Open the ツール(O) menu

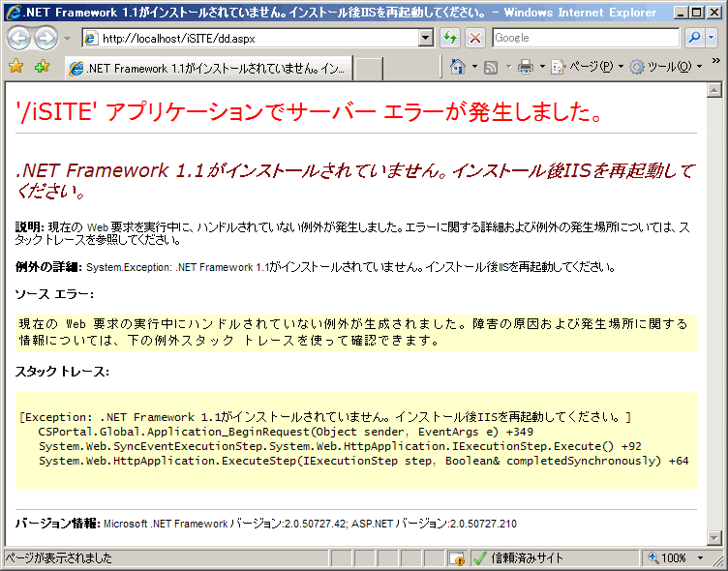(666, 68)
